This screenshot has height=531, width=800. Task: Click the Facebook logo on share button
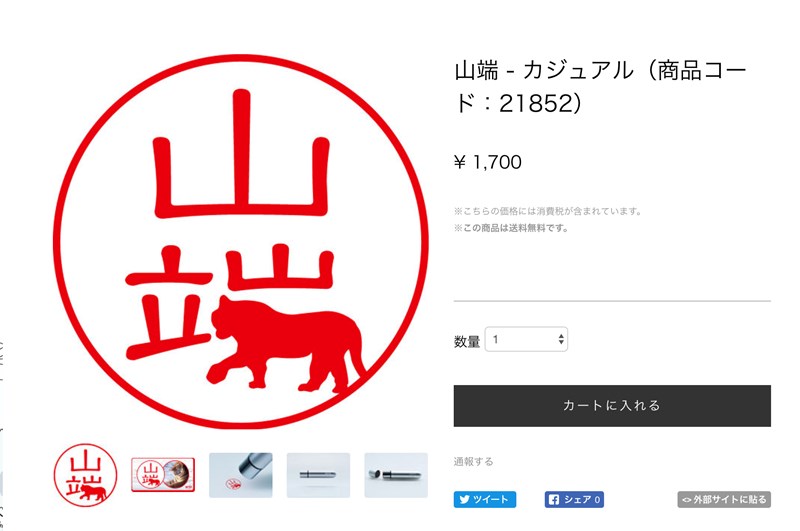(x=554, y=499)
